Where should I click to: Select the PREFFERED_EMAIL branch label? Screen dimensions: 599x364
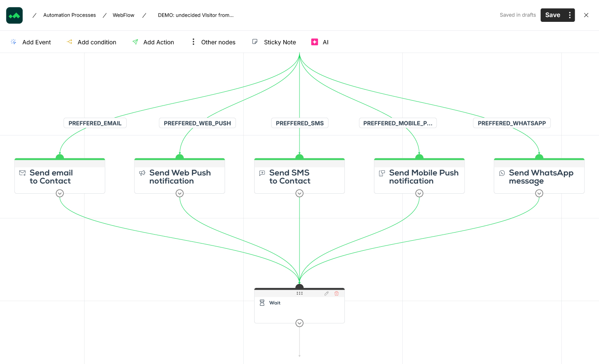point(95,123)
